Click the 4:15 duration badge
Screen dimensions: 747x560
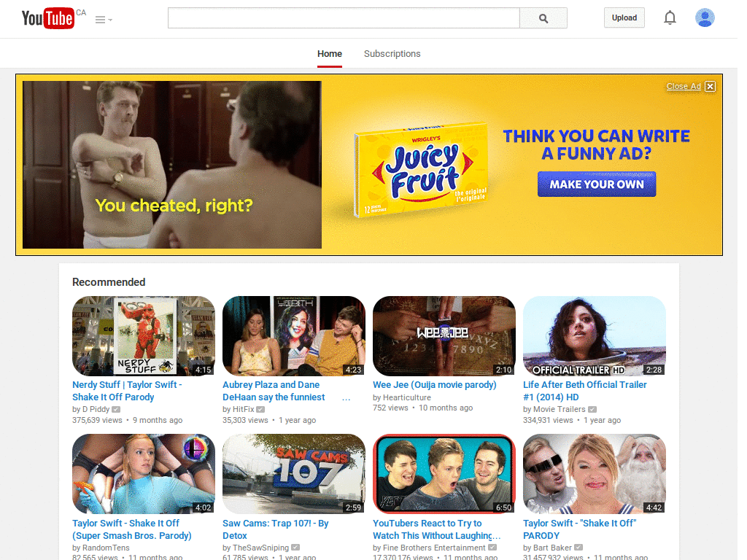point(204,370)
